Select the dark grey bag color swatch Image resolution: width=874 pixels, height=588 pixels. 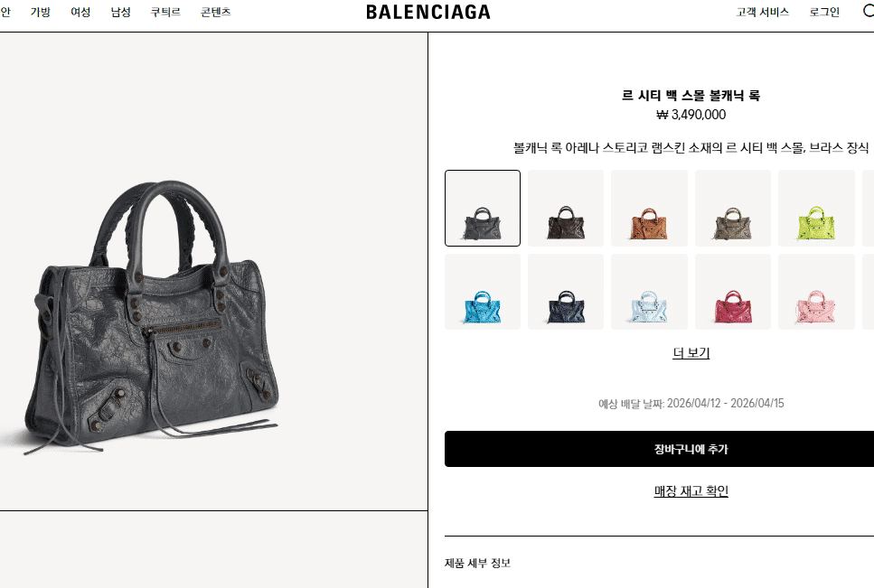pos(483,209)
